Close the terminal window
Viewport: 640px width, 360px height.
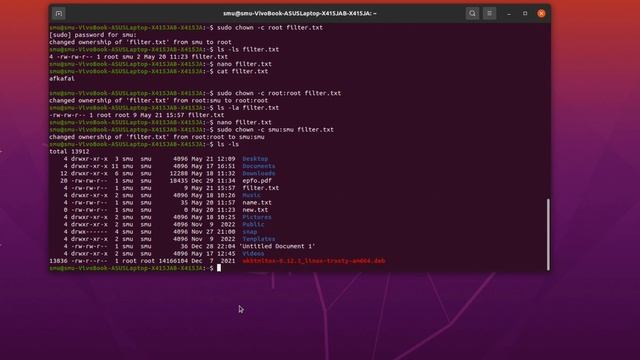click(x=542, y=13)
